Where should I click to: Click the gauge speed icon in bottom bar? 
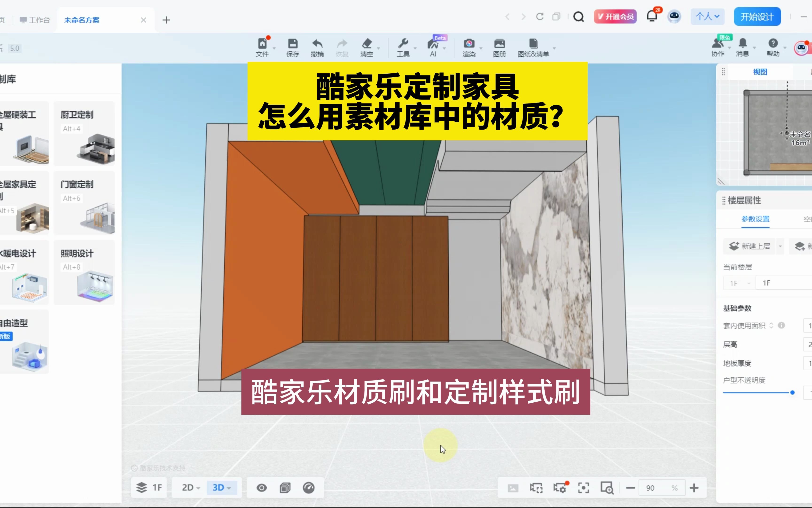click(309, 488)
